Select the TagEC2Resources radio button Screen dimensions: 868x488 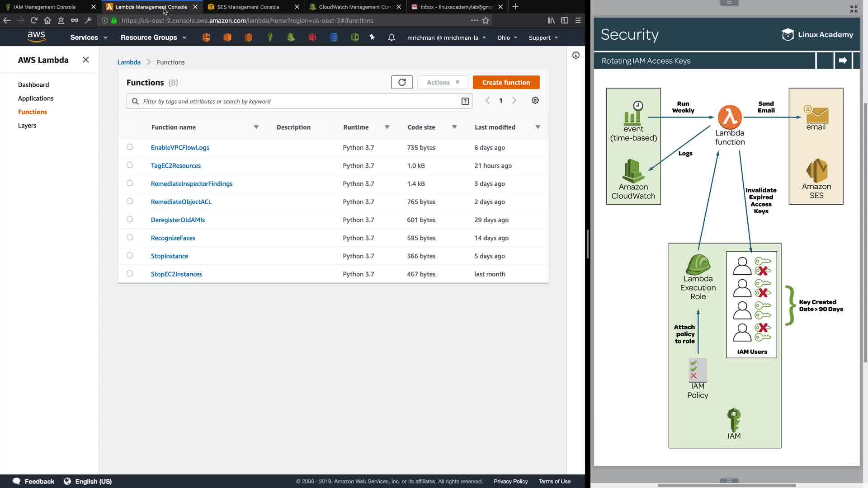[x=130, y=165]
